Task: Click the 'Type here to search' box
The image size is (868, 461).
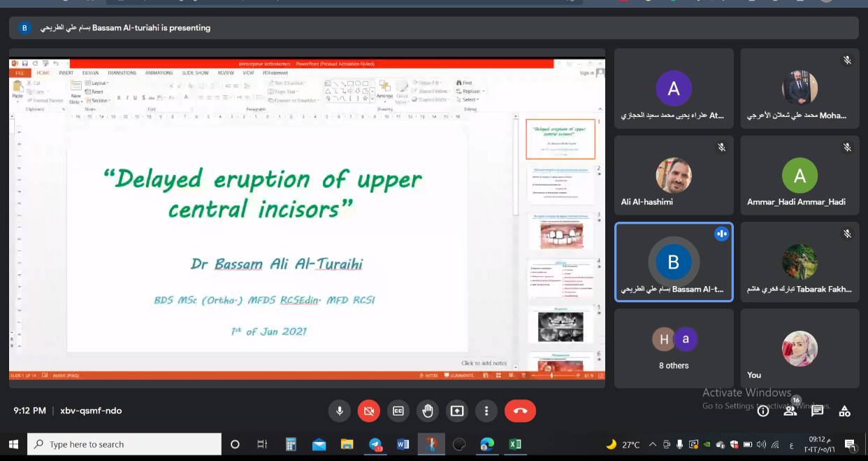Action: coord(124,444)
